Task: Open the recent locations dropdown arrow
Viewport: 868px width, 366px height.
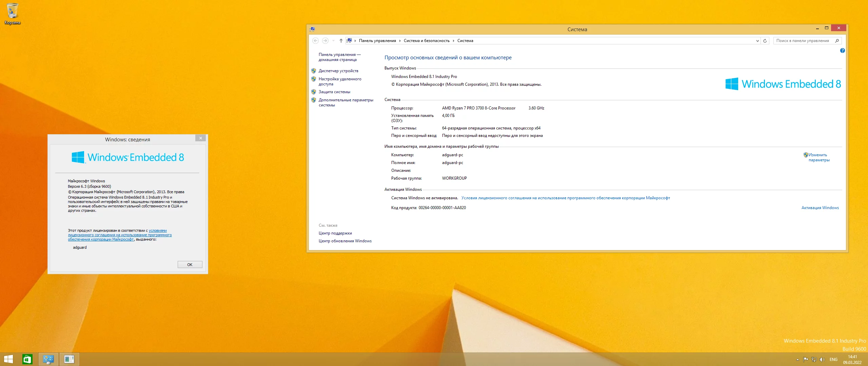Action: pos(333,41)
